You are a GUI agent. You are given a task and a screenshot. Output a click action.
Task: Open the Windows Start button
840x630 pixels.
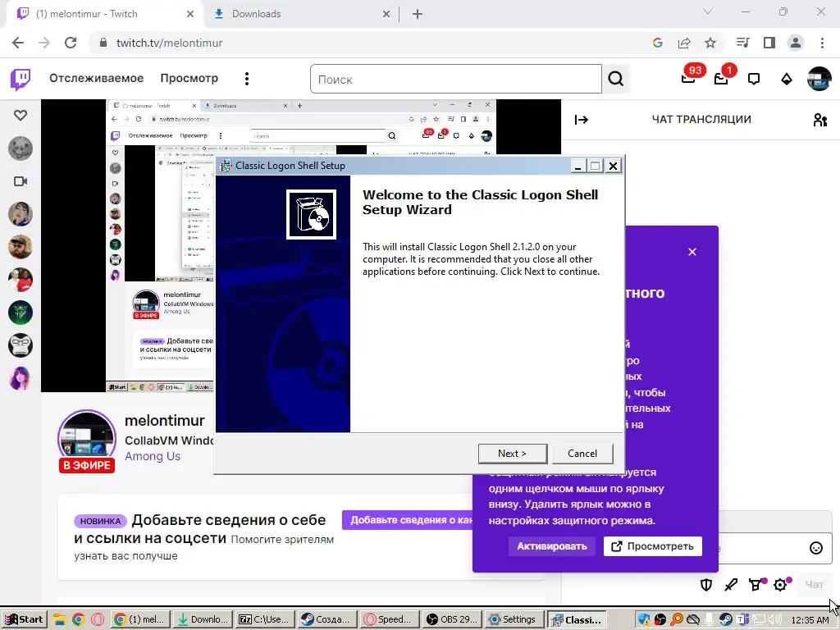24,619
